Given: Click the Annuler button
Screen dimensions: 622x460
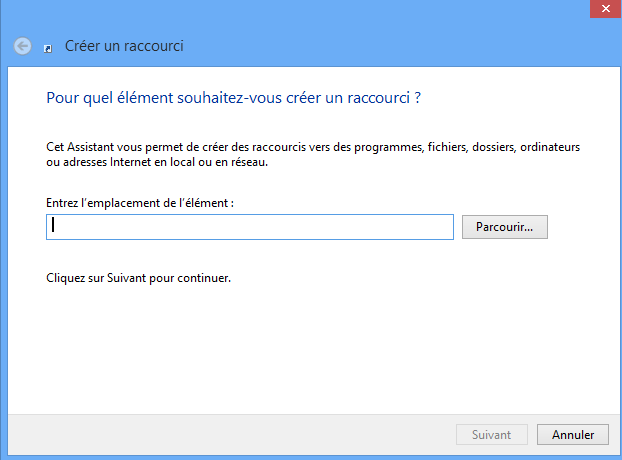Looking at the screenshot, I should 573,435.
